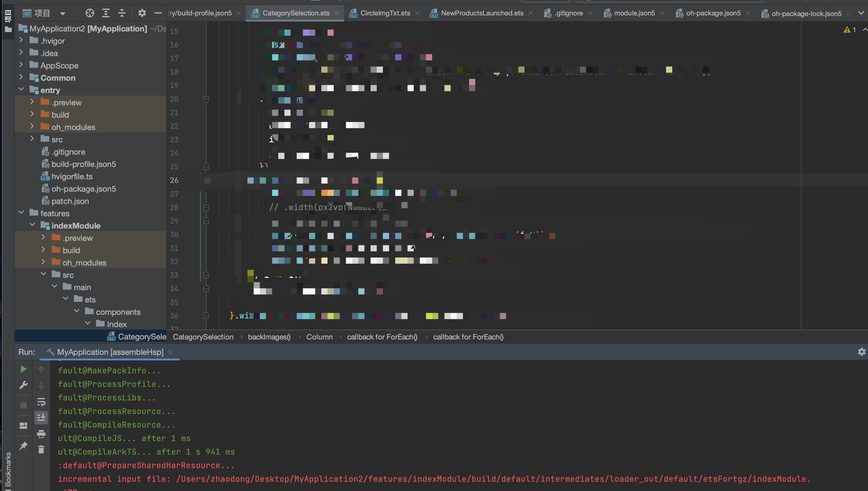Click Column breadcrumb

click(319, 337)
